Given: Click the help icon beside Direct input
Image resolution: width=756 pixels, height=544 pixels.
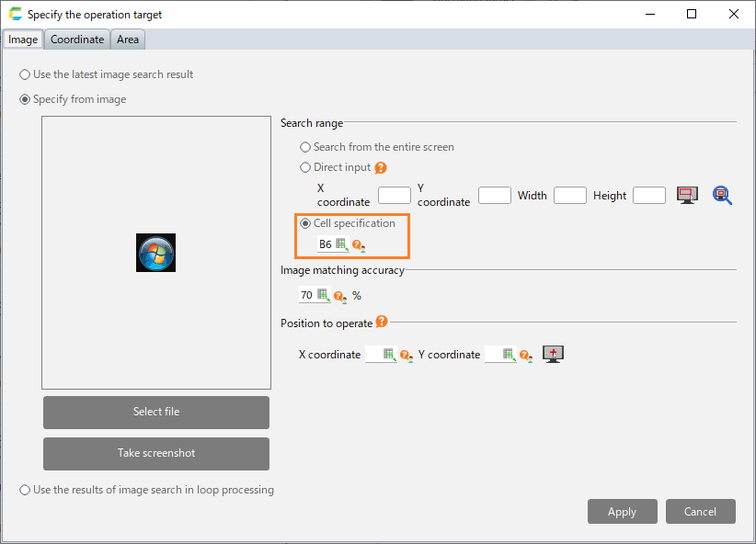Looking at the screenshot, I should [381, 168].
